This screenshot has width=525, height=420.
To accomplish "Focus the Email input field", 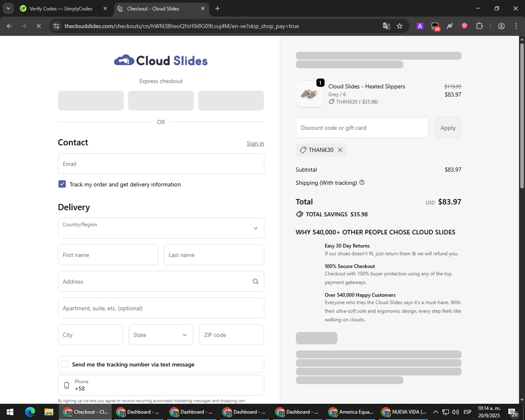I will pyautogui.click(x=161, y=163).
